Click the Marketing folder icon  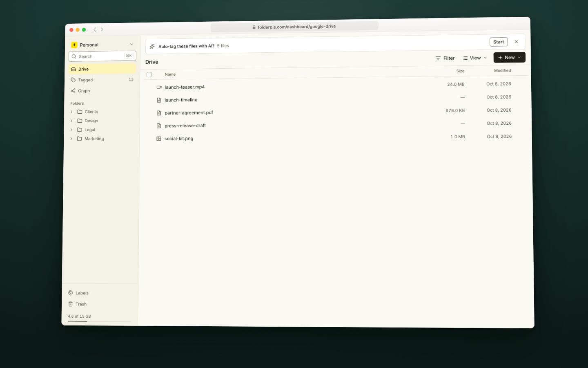click(x=79, y=139)
